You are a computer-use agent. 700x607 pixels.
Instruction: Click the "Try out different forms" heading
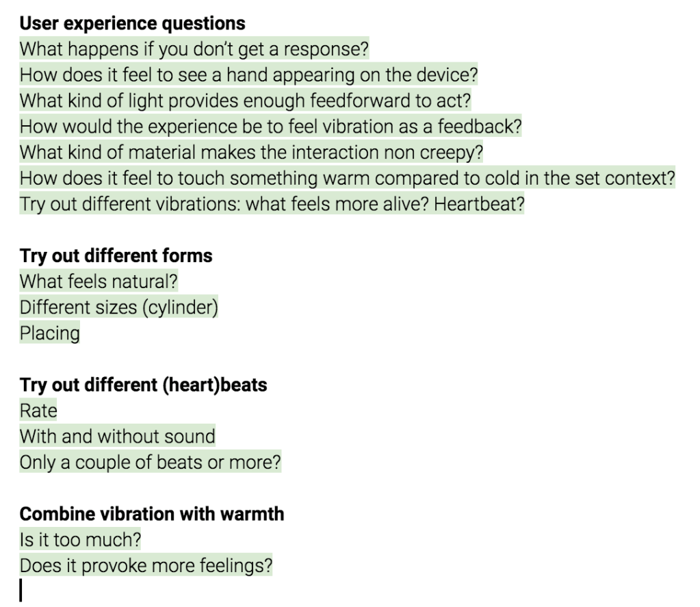(x=116, y=256)
